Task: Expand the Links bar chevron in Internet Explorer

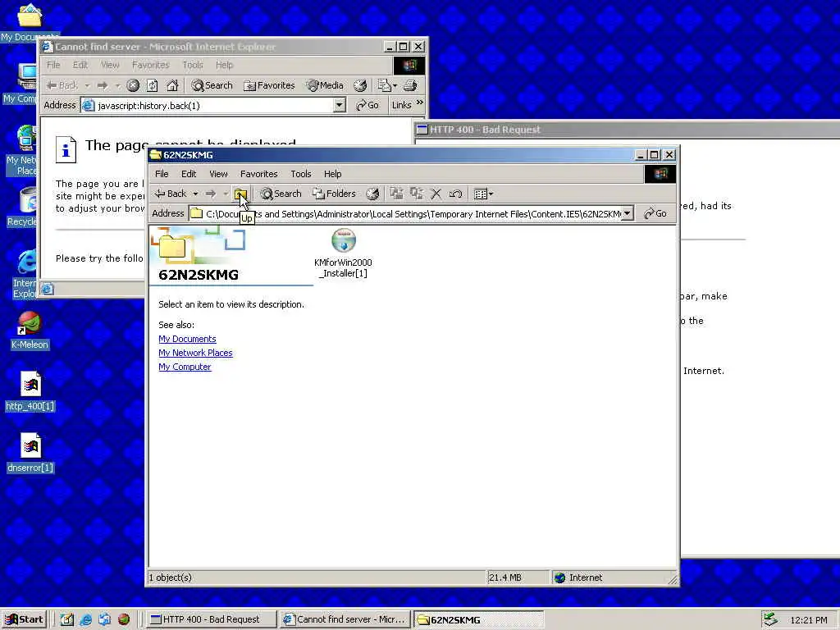Action: [420, 103]
